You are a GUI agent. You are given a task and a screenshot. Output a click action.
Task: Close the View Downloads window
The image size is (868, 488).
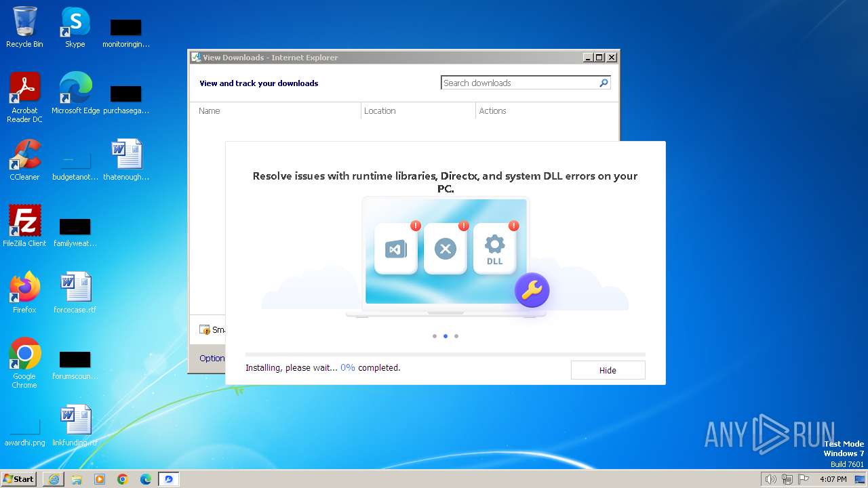(611, 58)
